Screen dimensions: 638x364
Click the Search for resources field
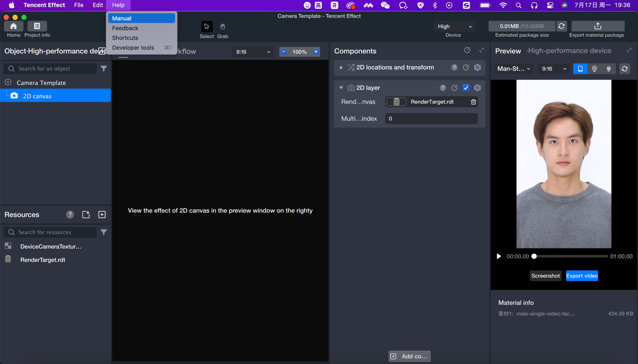click(x=50, y=232)
